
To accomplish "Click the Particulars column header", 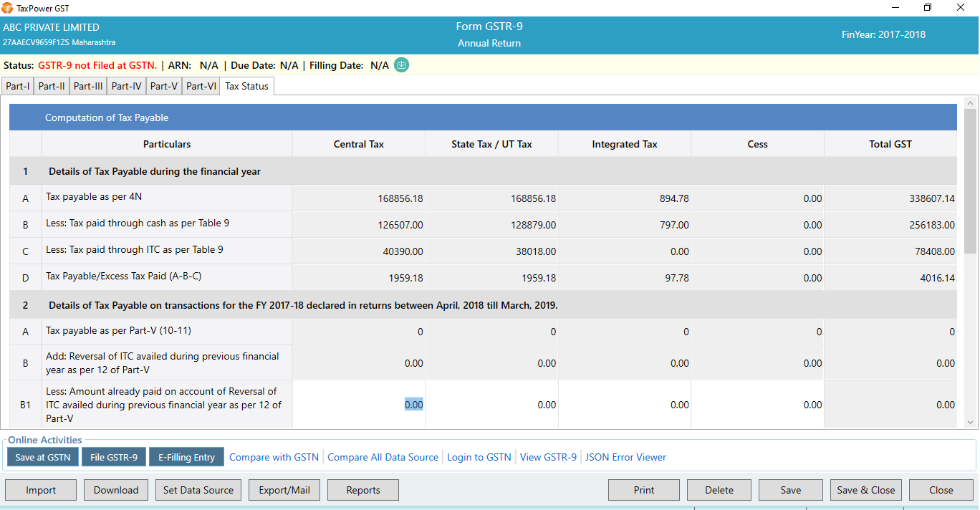I will 167,144.
